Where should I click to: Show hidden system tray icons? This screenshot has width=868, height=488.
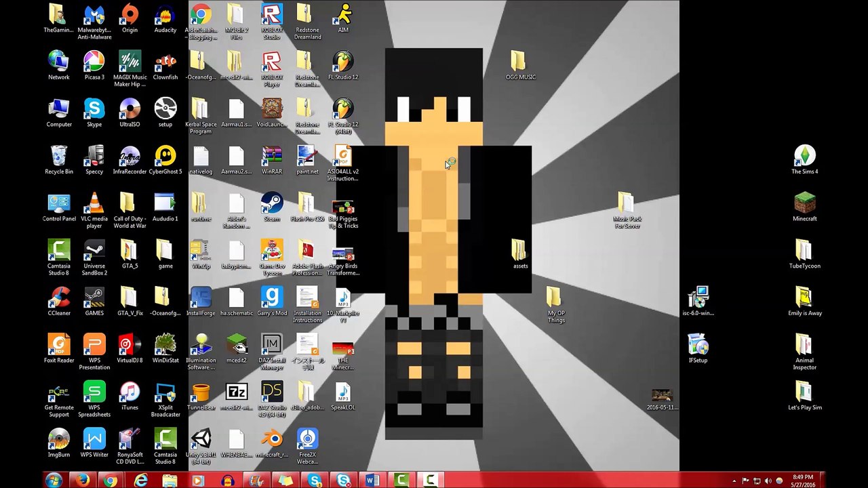[x=734, y=481]
